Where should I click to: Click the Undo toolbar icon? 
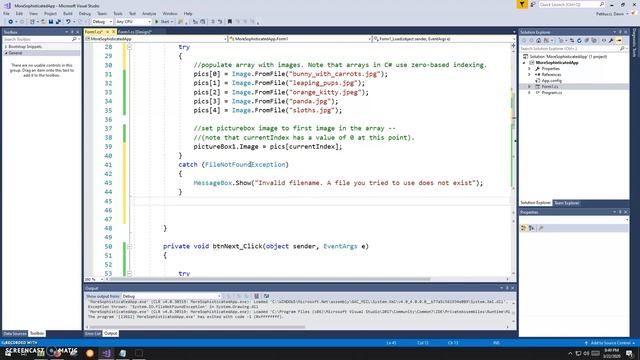pyautogui.click(x=68, y=22)
